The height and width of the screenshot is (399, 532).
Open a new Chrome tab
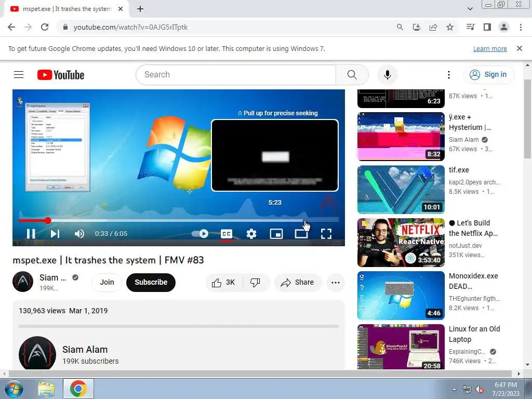point(140,9)
